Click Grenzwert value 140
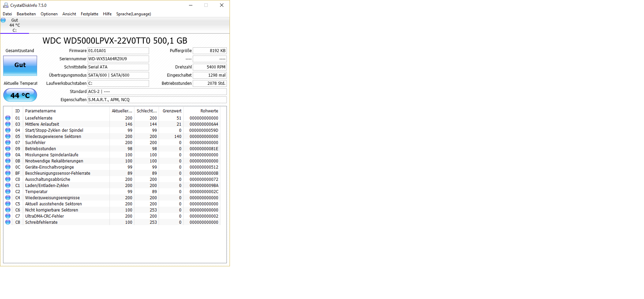This screenshot has width=644, height=299. click(x=178, y=137)
